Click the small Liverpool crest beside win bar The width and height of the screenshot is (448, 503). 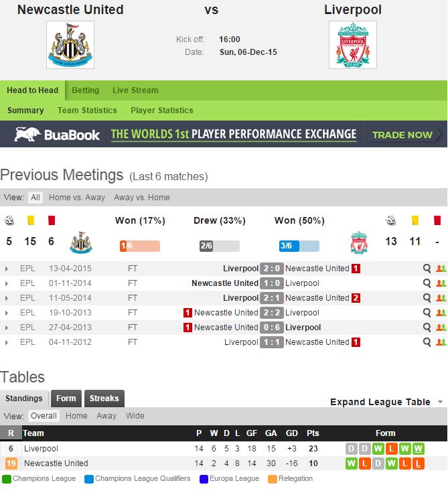(x=359, y=242)
